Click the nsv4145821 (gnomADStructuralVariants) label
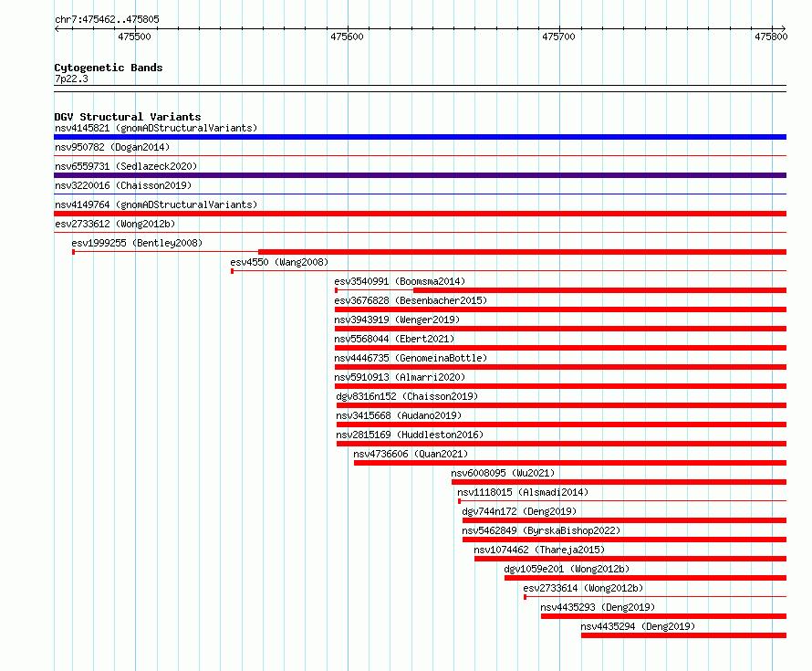 click(x=156, y=128)
